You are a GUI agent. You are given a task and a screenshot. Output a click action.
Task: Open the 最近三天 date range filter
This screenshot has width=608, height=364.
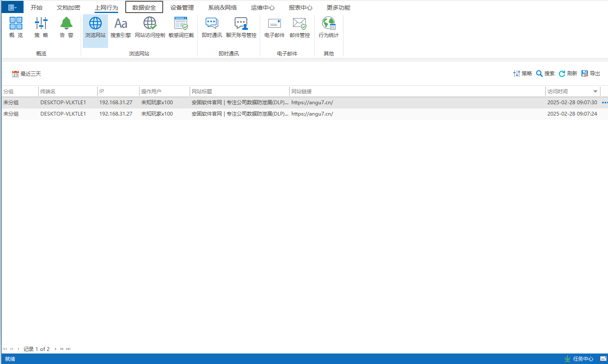26,74
